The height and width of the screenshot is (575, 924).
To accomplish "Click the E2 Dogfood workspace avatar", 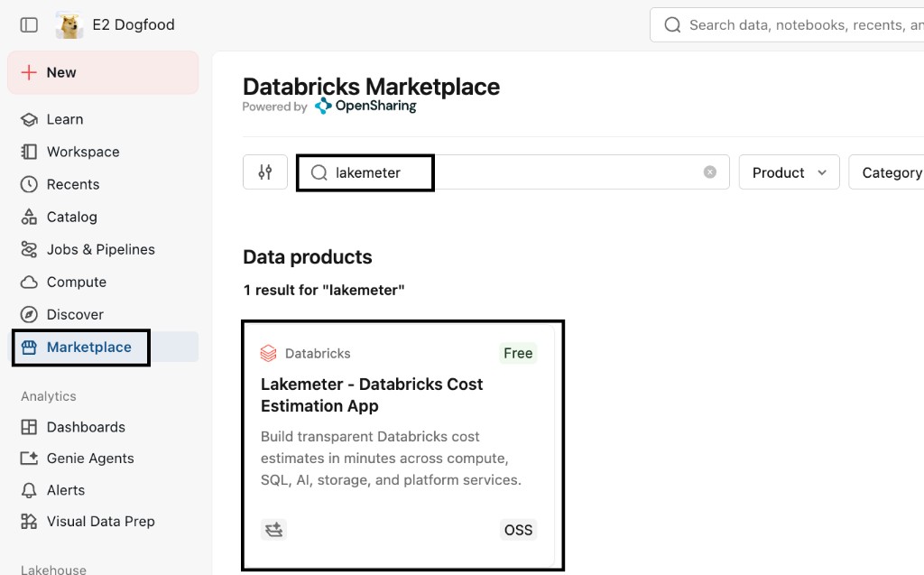I will (x=69, y=24).
